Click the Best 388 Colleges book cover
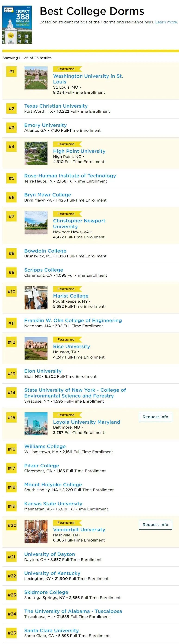This screenshot has width=179, height=644. click(x=17, y=25)
